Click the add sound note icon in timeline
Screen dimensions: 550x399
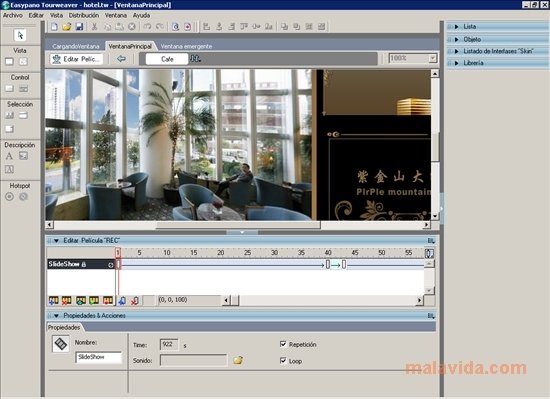pyautogui.click(x=122, y=300)
